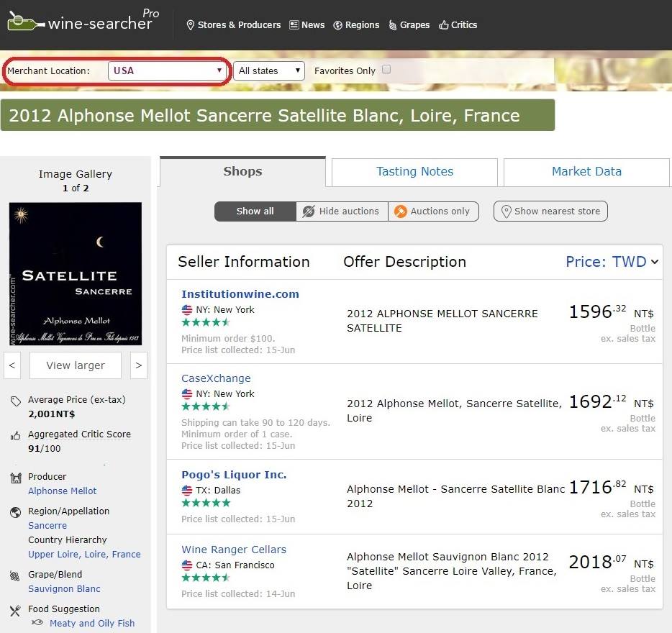Open the Sancerre appellation link

click(x=47, y=525)
